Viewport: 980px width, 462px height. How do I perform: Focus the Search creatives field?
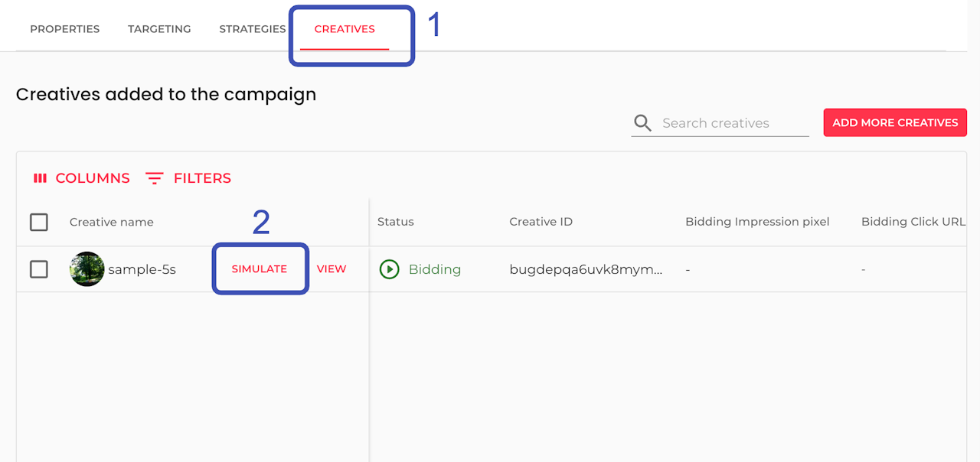point(731,123)
